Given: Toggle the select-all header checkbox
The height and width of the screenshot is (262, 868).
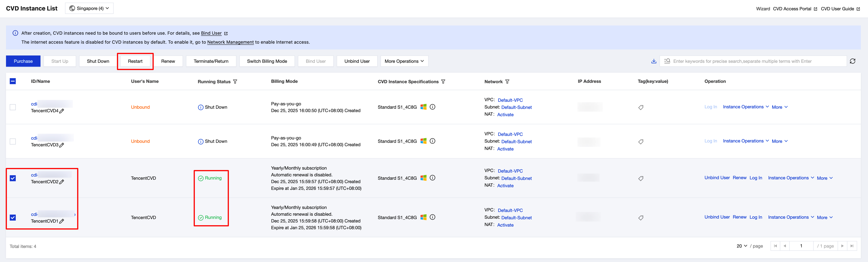Looking at the screenshot, I should tap(13, 81).
